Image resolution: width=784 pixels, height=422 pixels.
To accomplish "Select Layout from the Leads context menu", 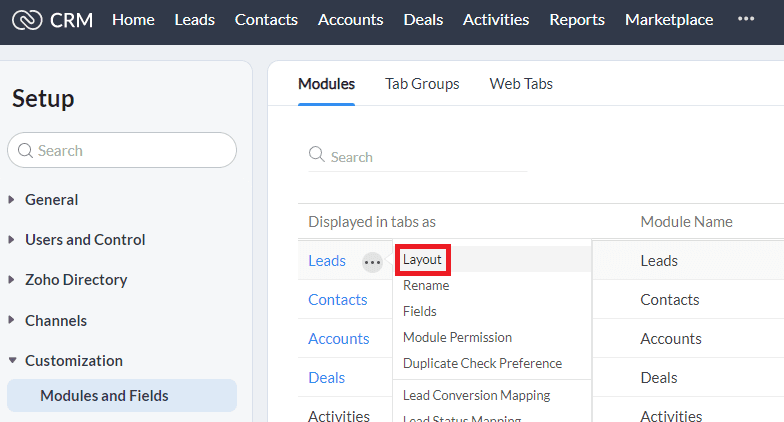I will [422, 260].
